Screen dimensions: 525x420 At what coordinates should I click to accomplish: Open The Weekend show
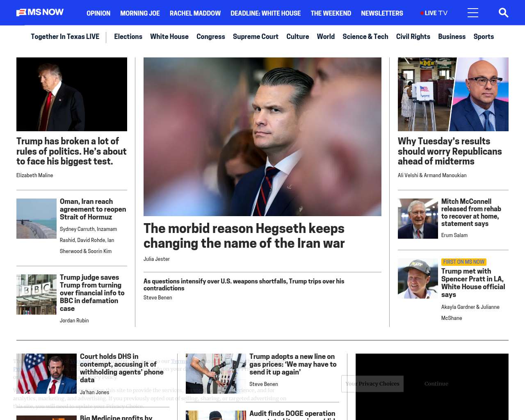[x=331, y=13]
